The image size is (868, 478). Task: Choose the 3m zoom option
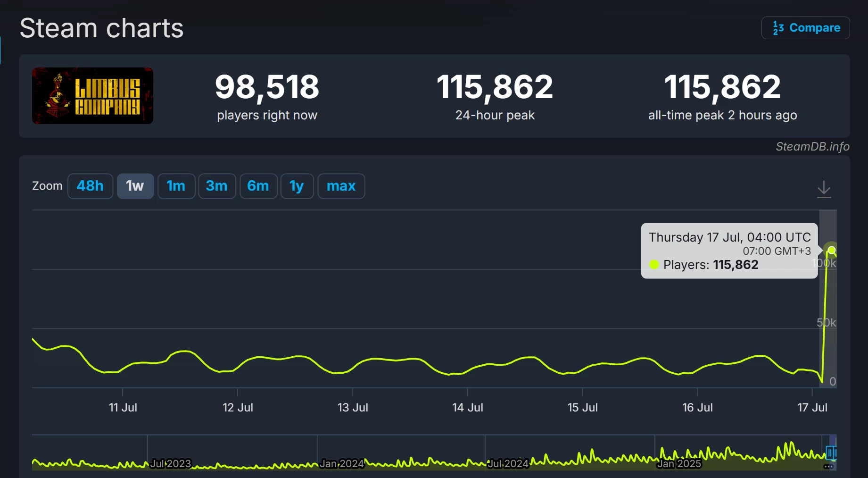point(217,186)
